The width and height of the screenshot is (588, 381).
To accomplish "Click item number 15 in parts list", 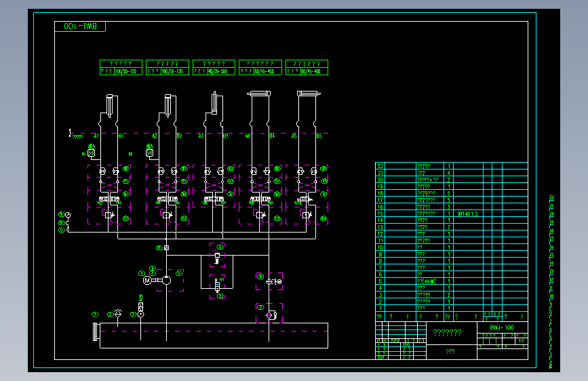I will [380, 214].
